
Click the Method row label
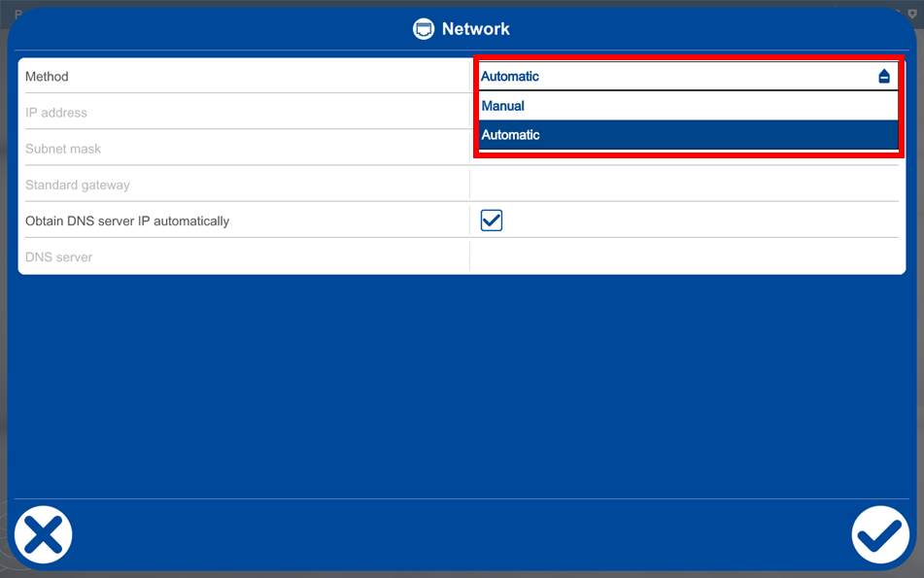(x=47, y=77)
